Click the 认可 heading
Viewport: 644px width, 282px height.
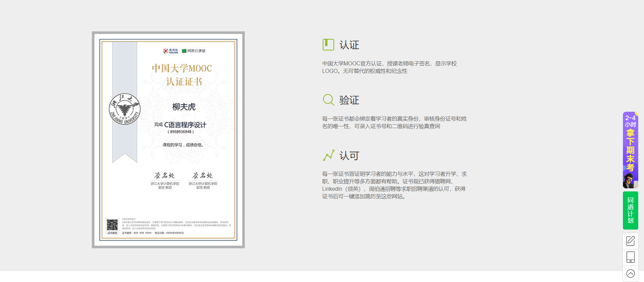coord(349,156)
